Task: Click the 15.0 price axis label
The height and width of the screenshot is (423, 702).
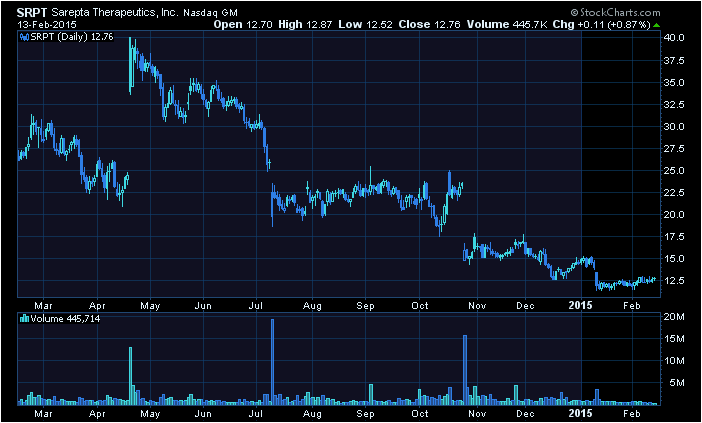Action: click(675, 258)
